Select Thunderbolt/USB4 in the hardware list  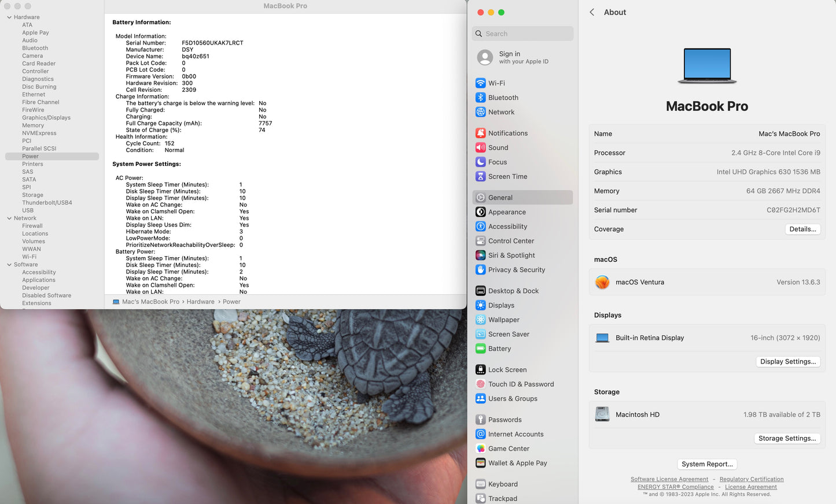47,203
